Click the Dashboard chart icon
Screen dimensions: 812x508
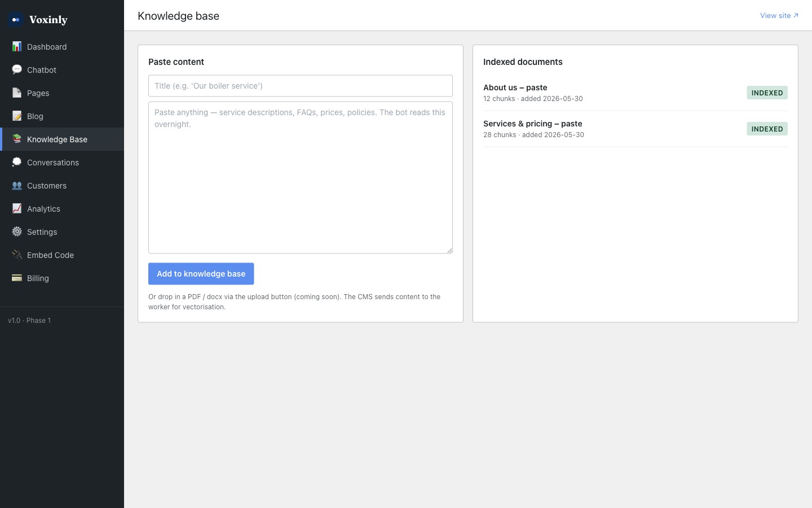click(x=17, y=46)
